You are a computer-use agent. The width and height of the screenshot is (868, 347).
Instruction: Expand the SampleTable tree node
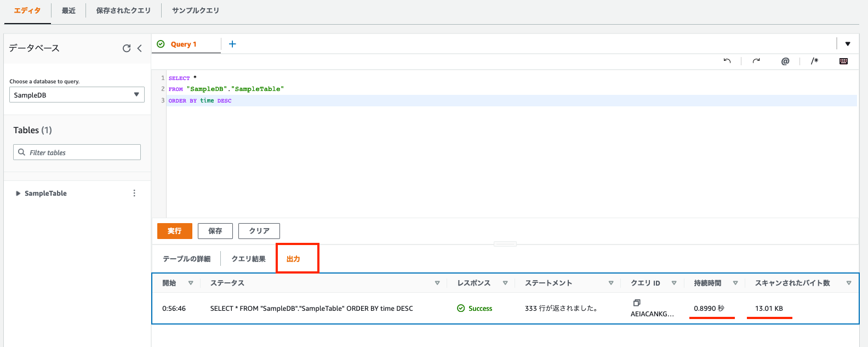pyautogui.click(x=18, y=193)
